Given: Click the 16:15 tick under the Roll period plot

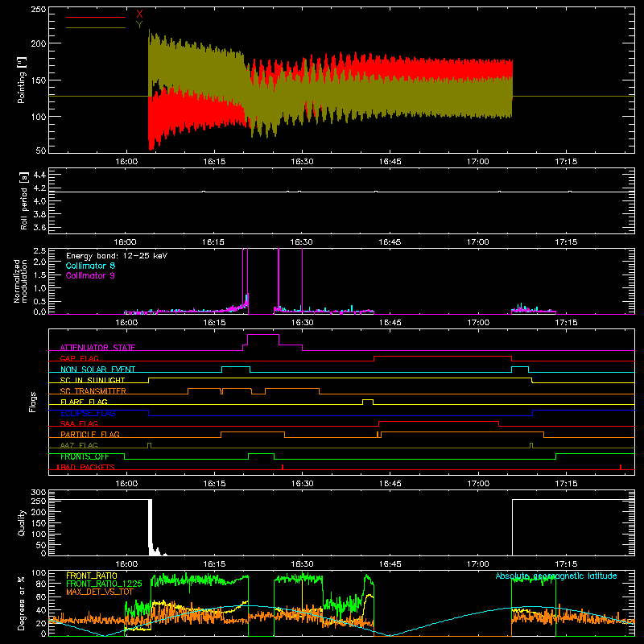Looking at the screenshot, I should pos(214,242).
